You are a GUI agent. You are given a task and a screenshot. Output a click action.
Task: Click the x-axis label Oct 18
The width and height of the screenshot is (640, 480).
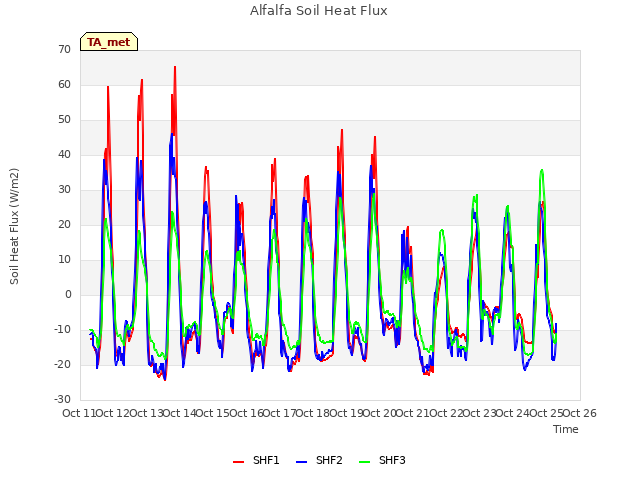[313, 413]
